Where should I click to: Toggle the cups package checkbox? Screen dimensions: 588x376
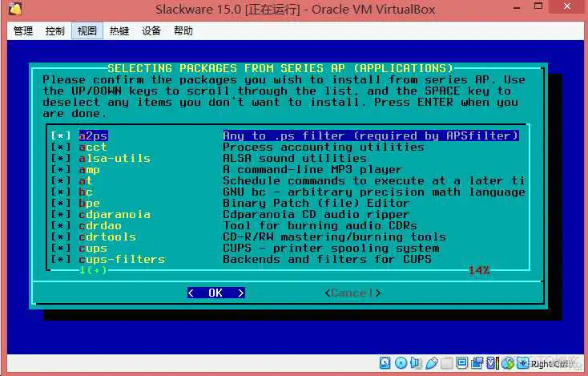[x=61, y=248]
